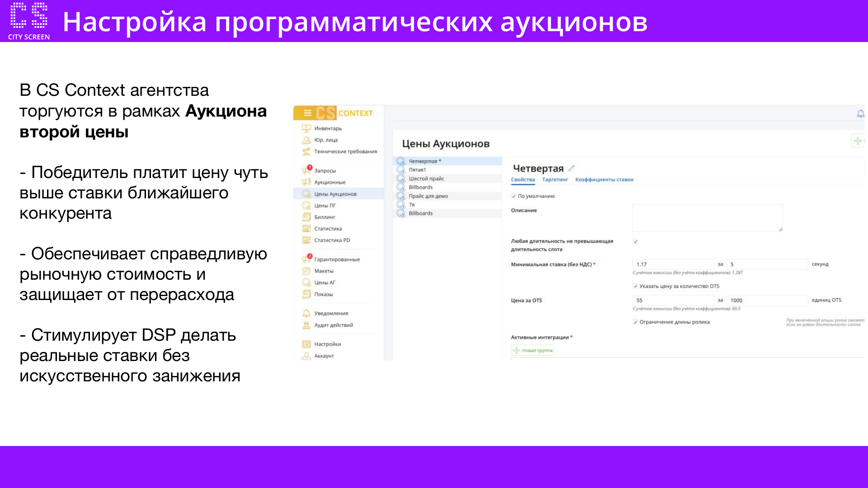Select Прайс для демо list item
Image resolution: width=868 pixels, height=488 pixels.
tap(428, 196)
